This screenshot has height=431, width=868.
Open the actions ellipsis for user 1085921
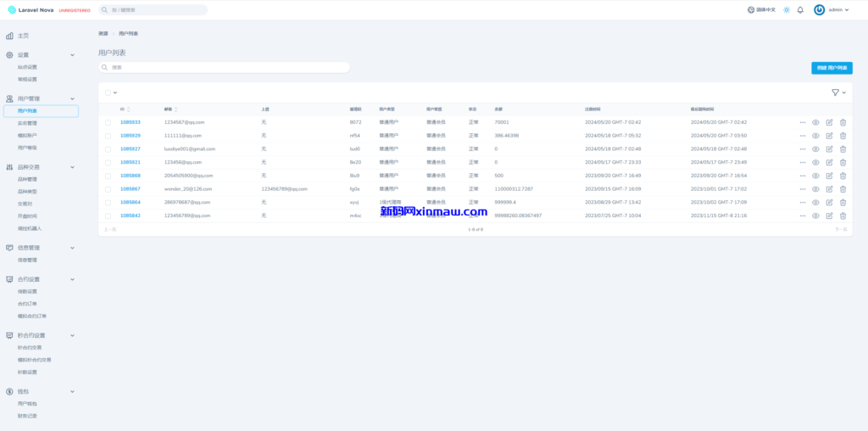click(x=802, y=162)
